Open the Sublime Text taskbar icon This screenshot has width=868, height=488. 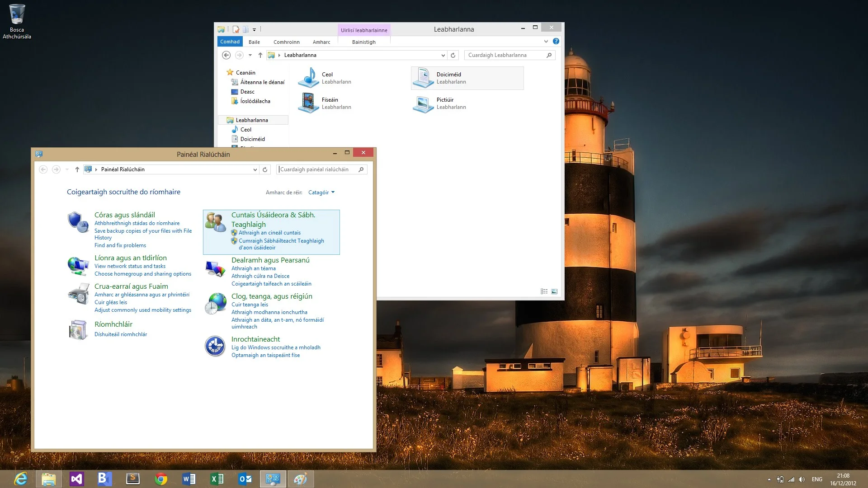coord(132,479)
